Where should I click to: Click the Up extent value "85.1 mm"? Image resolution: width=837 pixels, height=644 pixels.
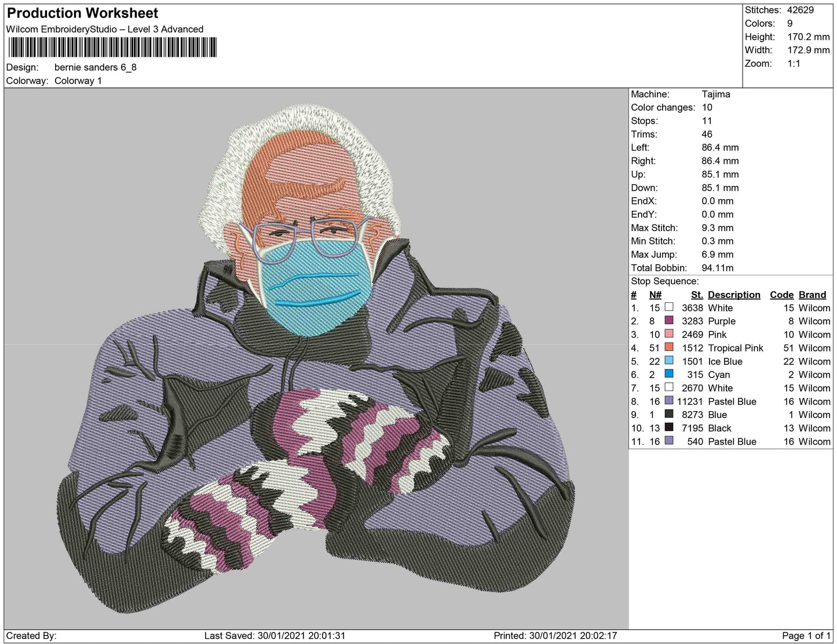click(721, 174)
